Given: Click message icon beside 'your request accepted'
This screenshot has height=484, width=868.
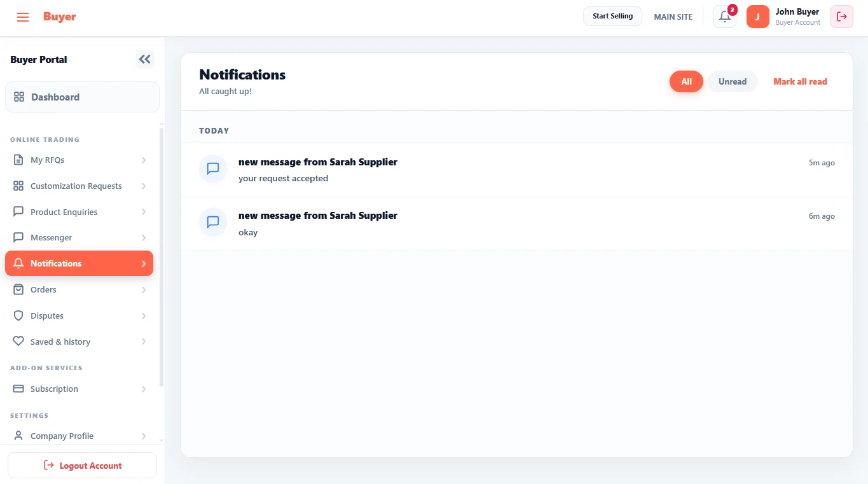Looking at the screenshot, I should pyautogui.click(x=213, y=169).
